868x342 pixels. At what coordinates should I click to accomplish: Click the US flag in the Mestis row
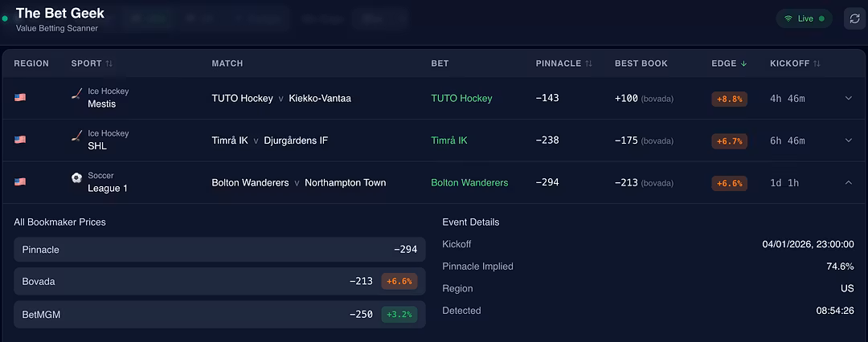tap(20, 98)
